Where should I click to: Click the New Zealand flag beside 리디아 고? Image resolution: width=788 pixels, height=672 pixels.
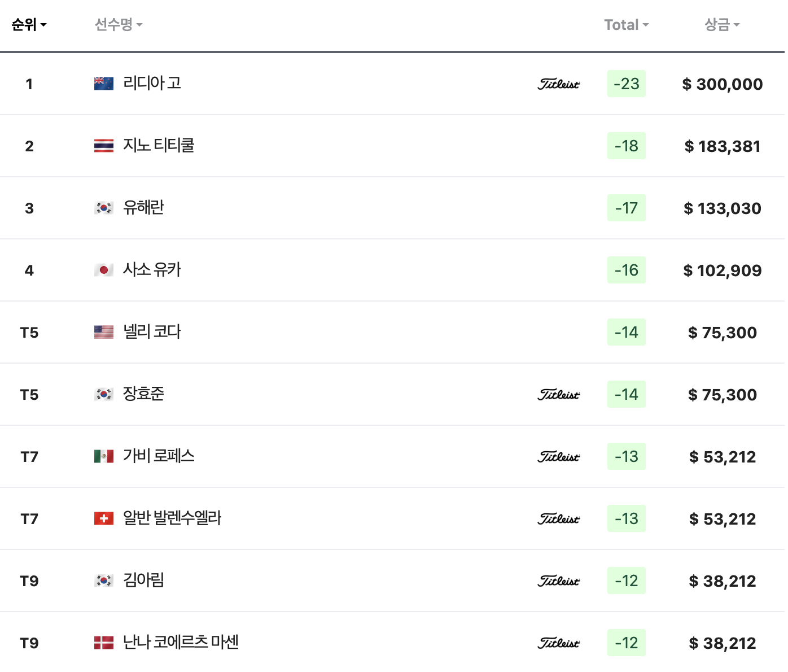point(104,83)
